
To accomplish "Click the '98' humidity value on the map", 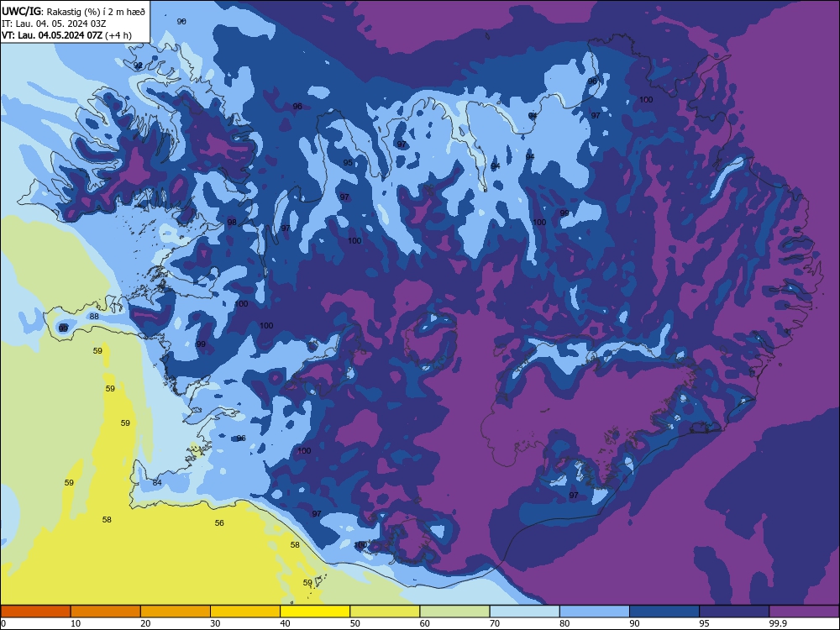I will pos(232,223).
